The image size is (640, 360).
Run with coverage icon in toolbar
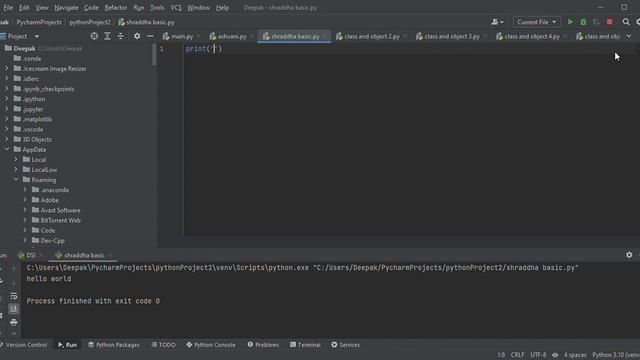pos(596,22)
